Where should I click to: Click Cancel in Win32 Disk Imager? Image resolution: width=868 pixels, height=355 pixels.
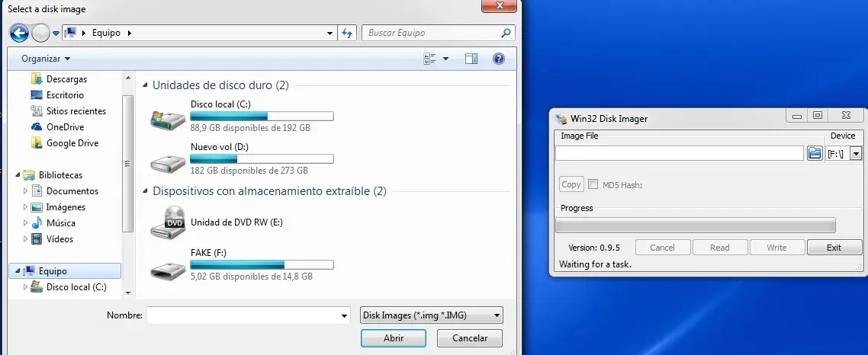(x=662, y=248)
